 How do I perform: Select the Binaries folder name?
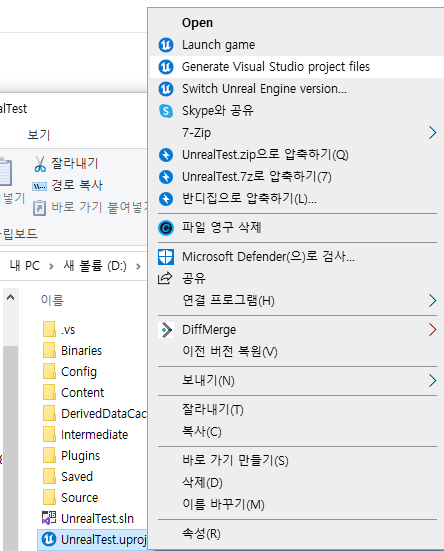click(x=81, y=351)
